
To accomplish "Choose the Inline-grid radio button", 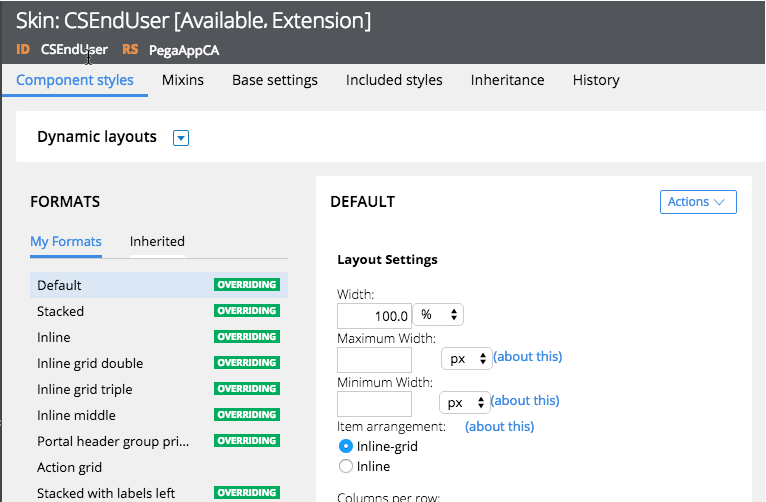I will click(346, 446).
